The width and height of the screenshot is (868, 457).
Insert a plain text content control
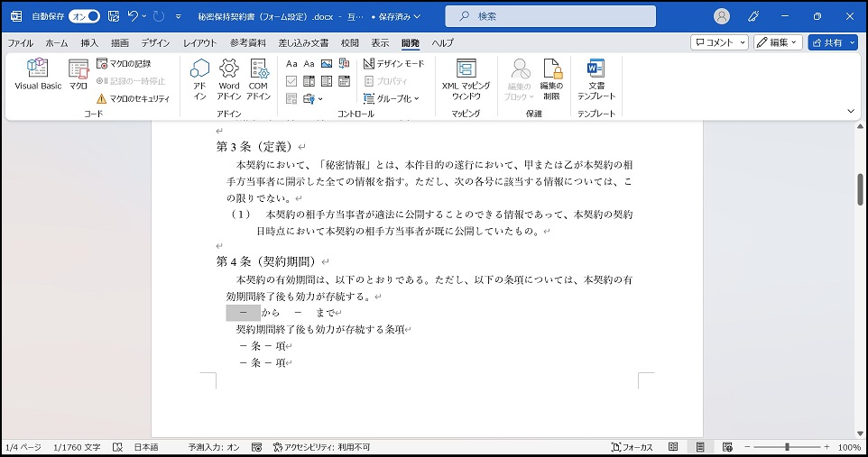click(x=309, y=64)
